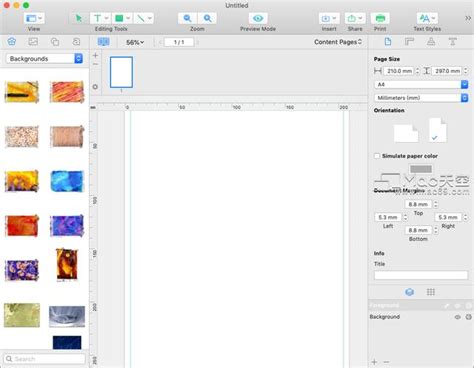Adjust page height stepper
Image resolution: width=474 pixels, height=368 pixels.
(x=466, y=71)
